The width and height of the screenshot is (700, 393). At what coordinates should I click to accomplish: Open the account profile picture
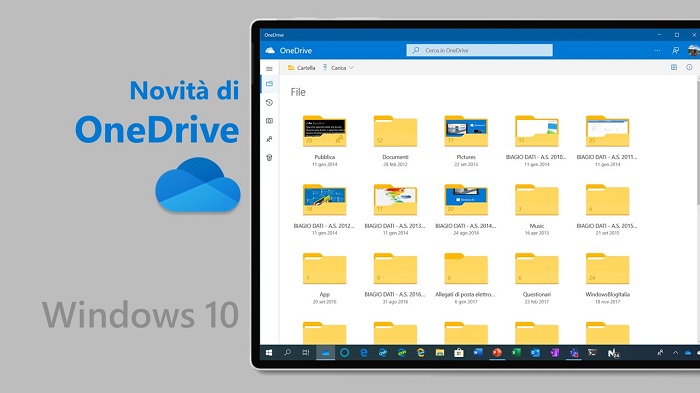tap(694, 50)
